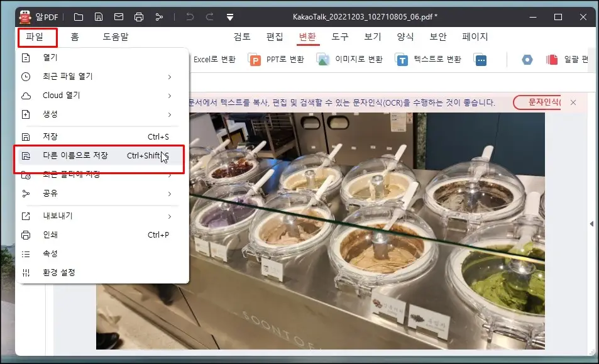
Task: Switch to the 도구 ribbon tab
Action: pyautogui.click(x=340, y=36)
